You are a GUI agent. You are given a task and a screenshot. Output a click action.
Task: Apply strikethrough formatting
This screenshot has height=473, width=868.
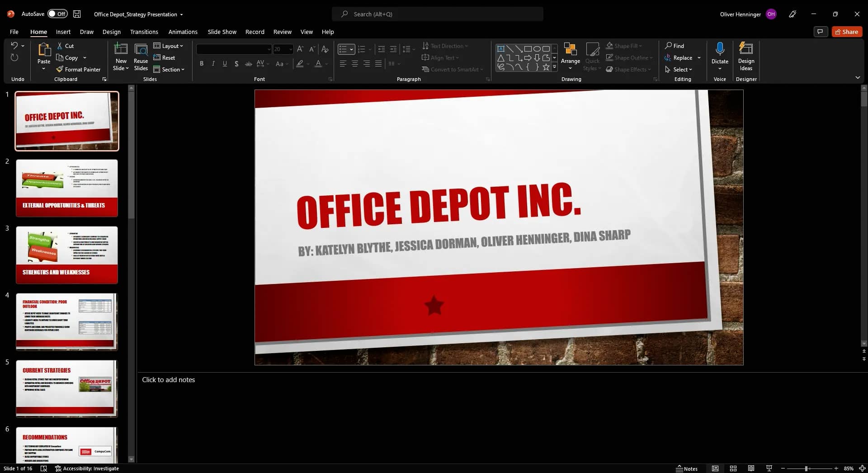(x=248, y=64)
